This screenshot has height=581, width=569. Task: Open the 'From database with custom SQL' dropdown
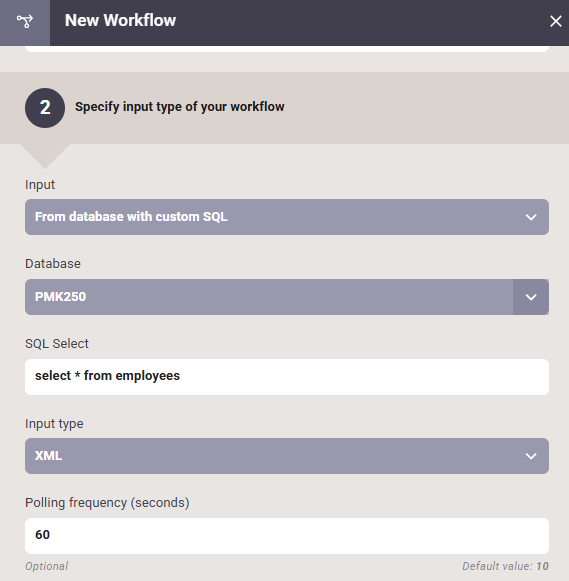tap(287, 217)
